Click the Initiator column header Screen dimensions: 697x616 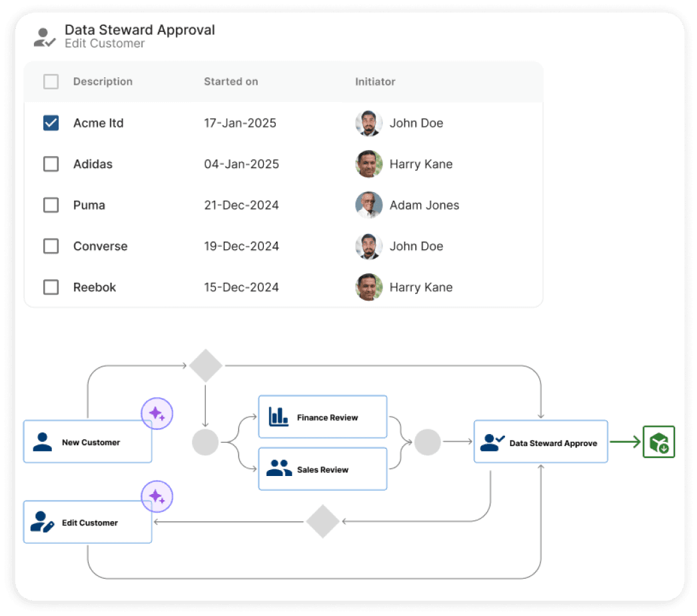point(375,82)
